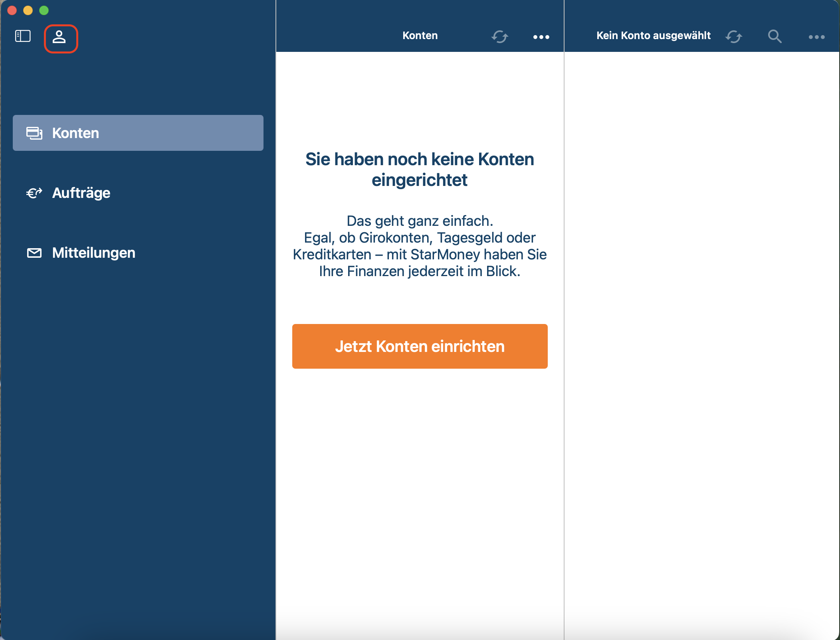Refresh the Konten list pane

[x=499, y=37]
